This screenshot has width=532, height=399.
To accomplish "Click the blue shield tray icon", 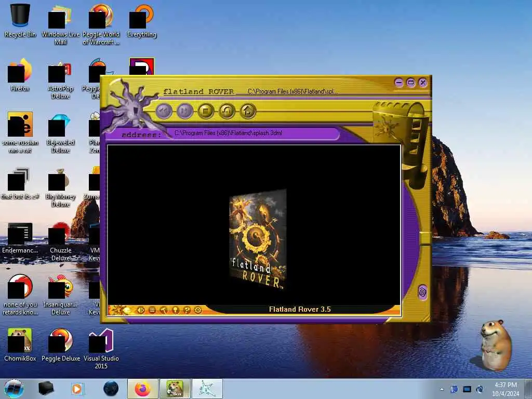I will (455, 389).
